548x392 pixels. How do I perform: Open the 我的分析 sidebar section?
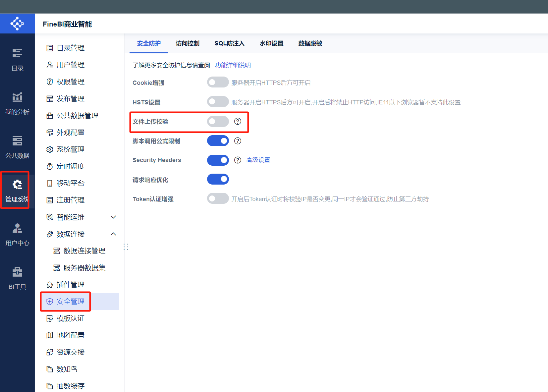coord(17,104)
